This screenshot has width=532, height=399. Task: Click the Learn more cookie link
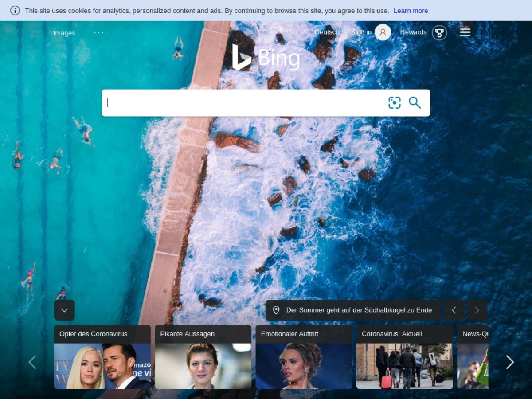pos(411,11)
